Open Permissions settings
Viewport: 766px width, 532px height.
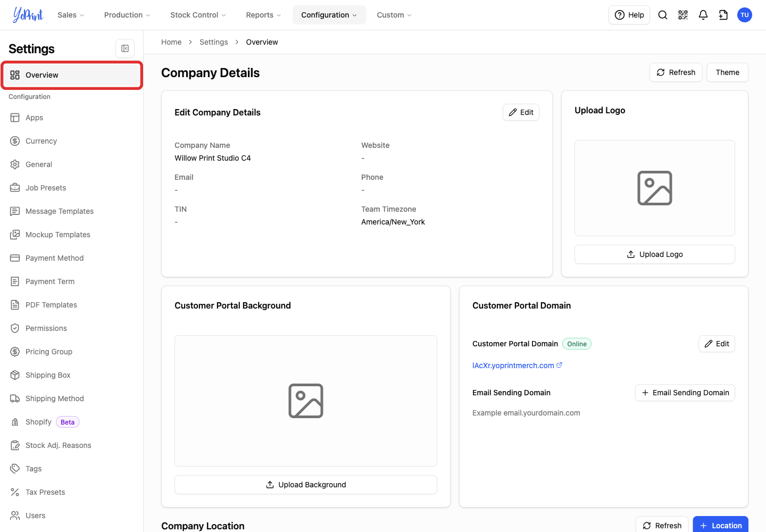point(71,328)
